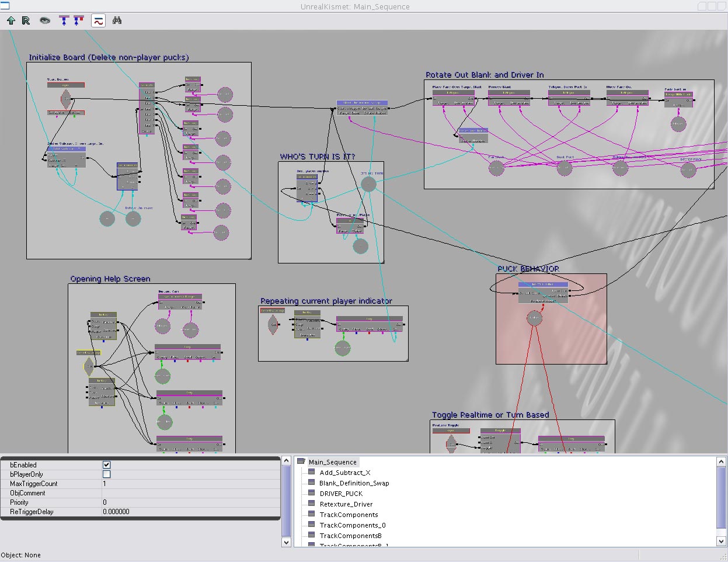Image resolution: width=728 pixels, height=562 pixels.
Task: Select Main_Sequence root in tree
Action: pyautogui.click(x=332, y=462)
